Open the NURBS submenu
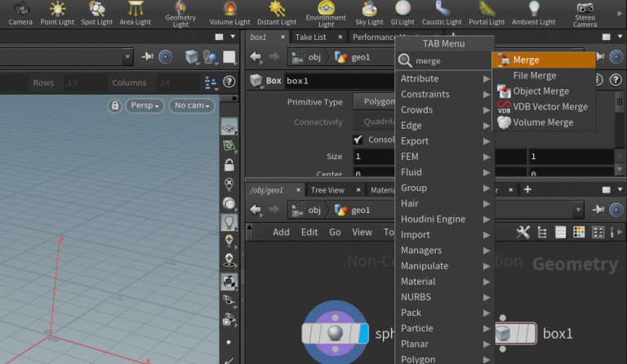 [445, 297]
